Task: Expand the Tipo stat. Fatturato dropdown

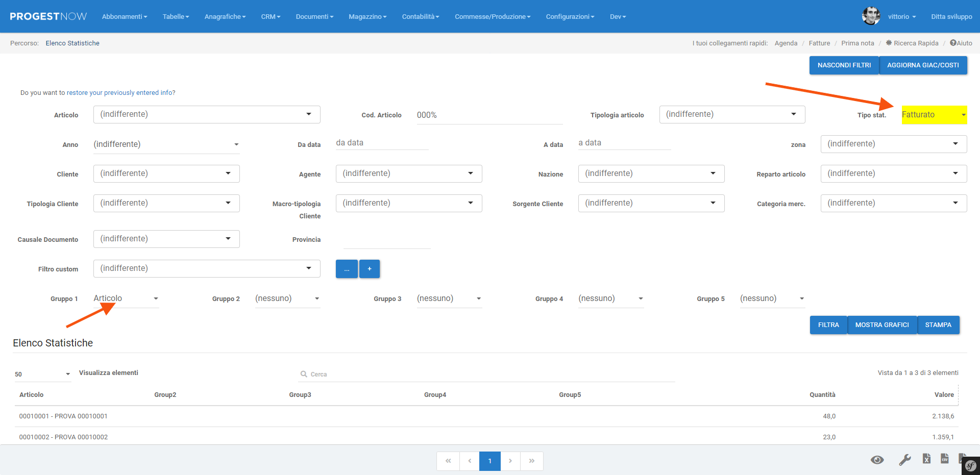Action: coord(934,115)
